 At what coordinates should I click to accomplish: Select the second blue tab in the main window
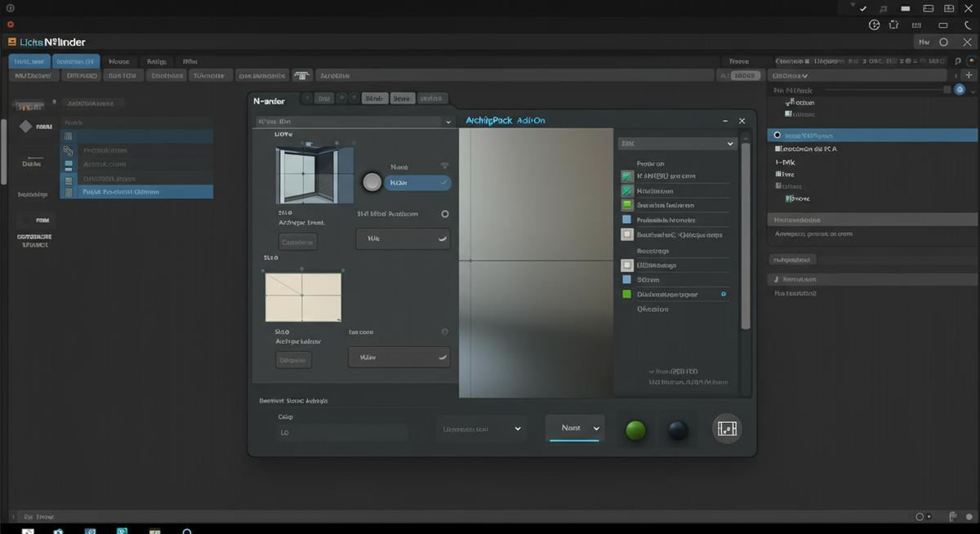tap(76, 61)
